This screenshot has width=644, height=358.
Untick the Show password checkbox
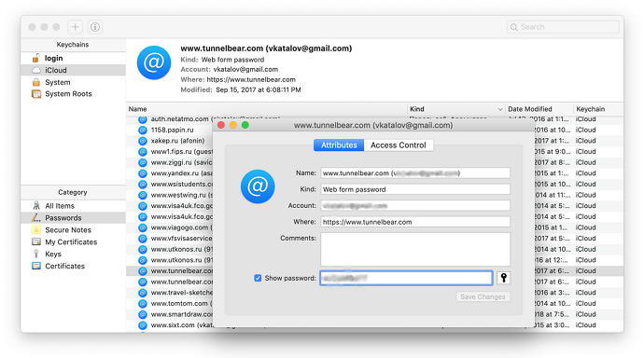258,278
